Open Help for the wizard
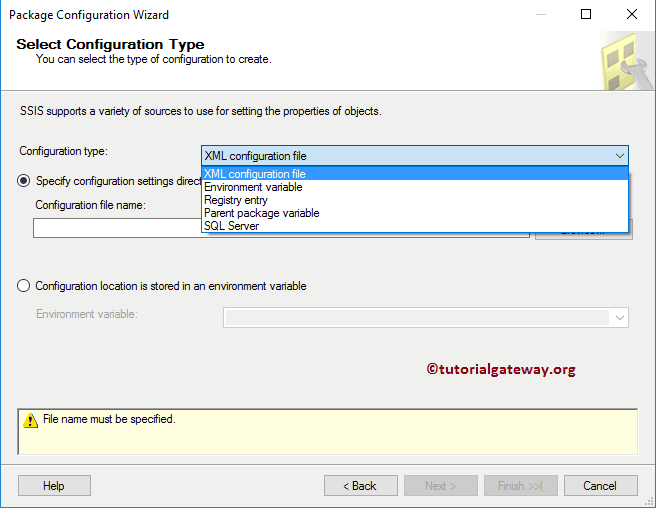This screenshot has width=656, height=508. (54, 485)
